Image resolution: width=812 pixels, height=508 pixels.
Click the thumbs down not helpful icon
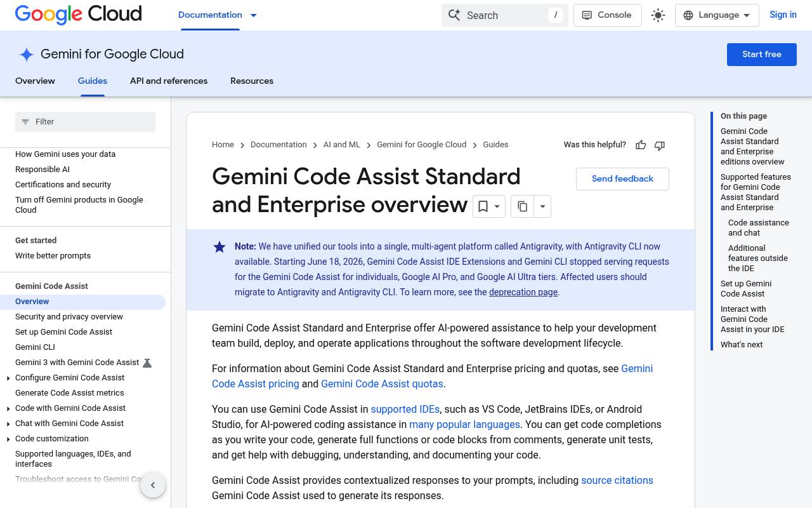(x=660, y=145)
